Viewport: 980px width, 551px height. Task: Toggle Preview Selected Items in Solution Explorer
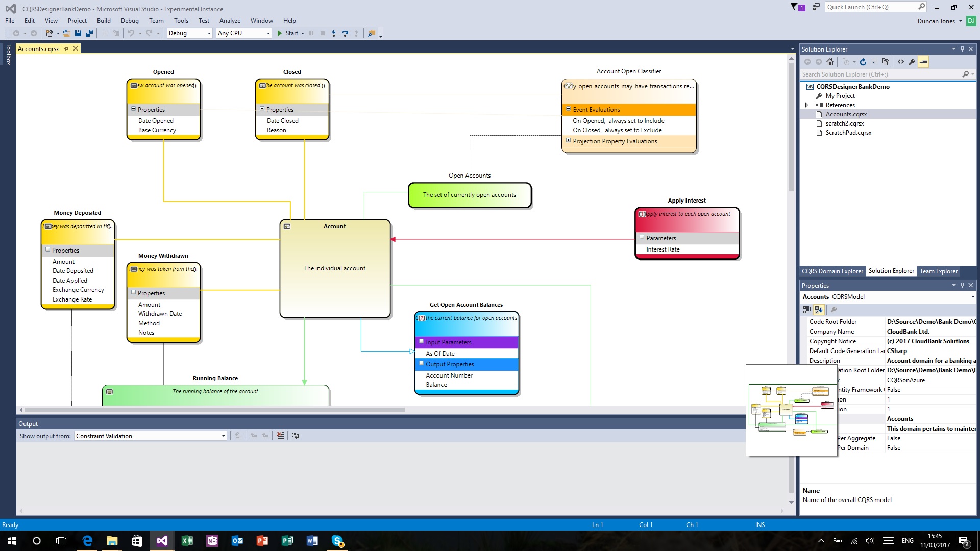923,62
